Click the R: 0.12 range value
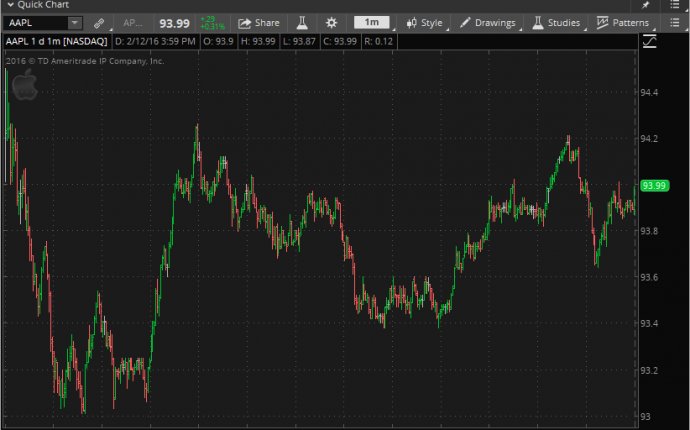The image size is (690, 430). [x=378, y=42]
